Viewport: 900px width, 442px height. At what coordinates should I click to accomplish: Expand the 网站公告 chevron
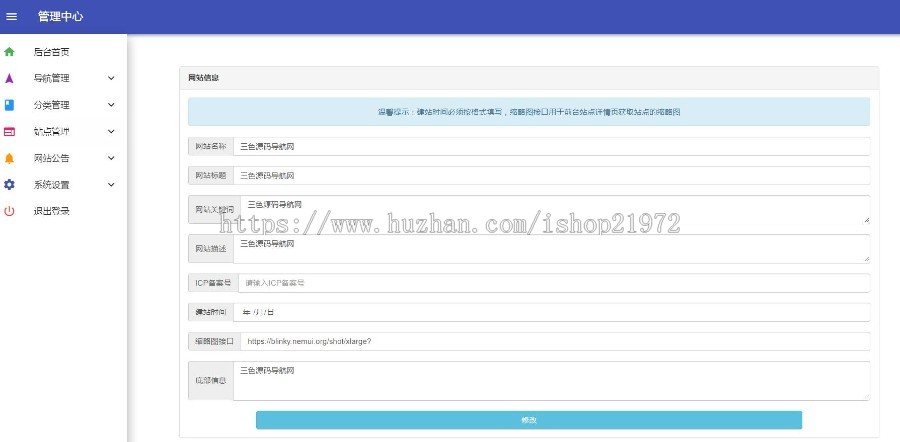pos(111,158)
